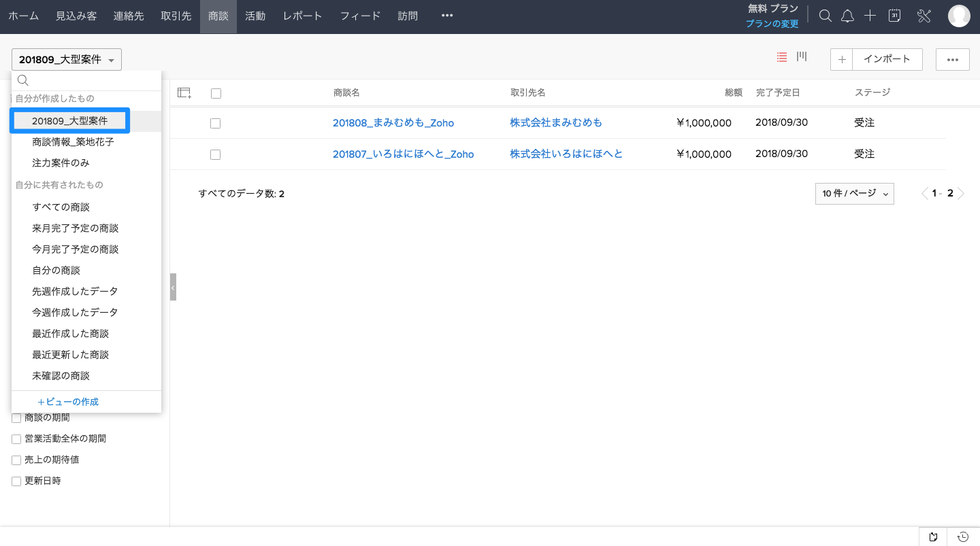Open the 連絡先 tab
The image size is (980, 546).
(x=129, y=16)
